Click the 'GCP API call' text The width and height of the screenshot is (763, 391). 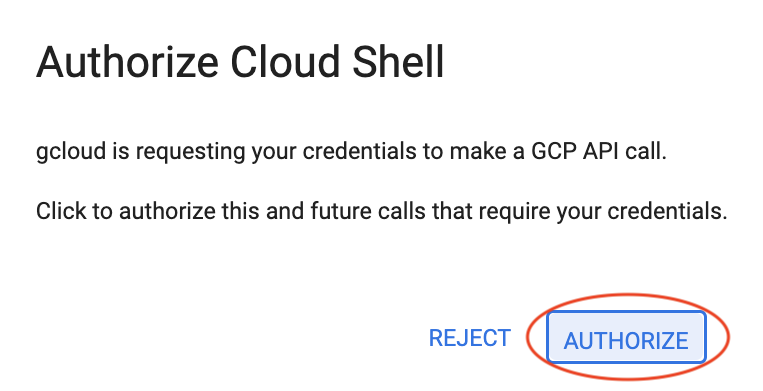point(599,152)
